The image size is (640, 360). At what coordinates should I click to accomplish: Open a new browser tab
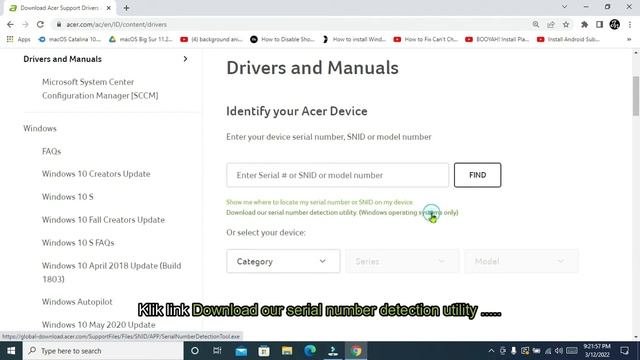(127, 8)
